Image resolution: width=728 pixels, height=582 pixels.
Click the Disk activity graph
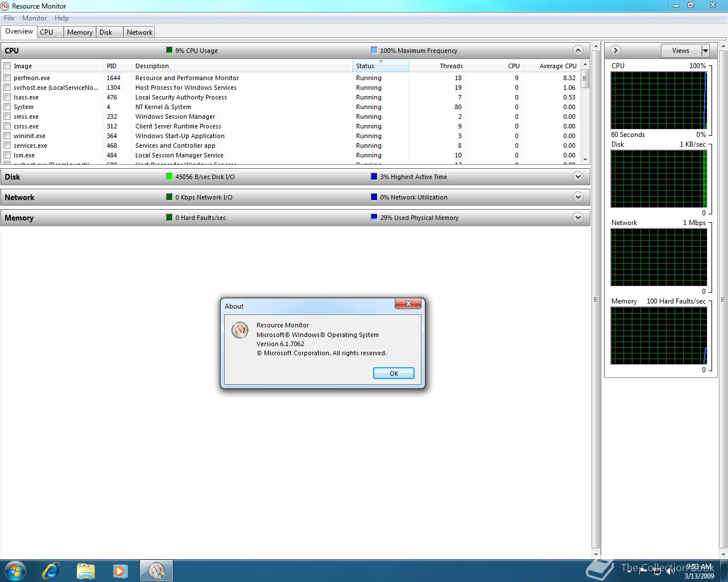pyautogui.click(x=659, y=178)
